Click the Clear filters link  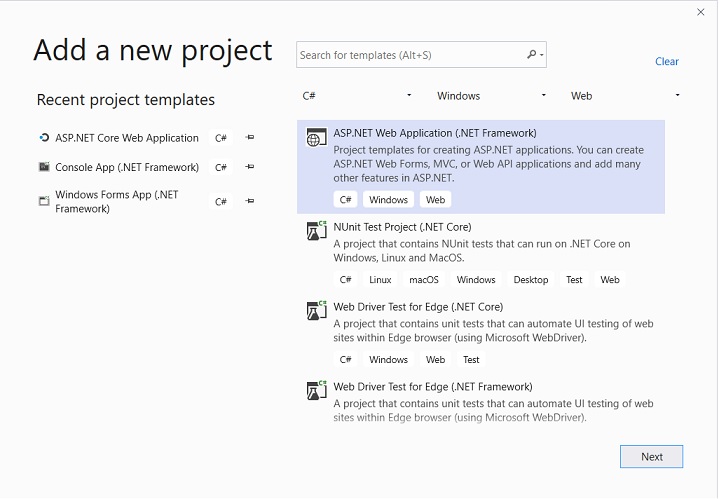(x=667, y=61)
